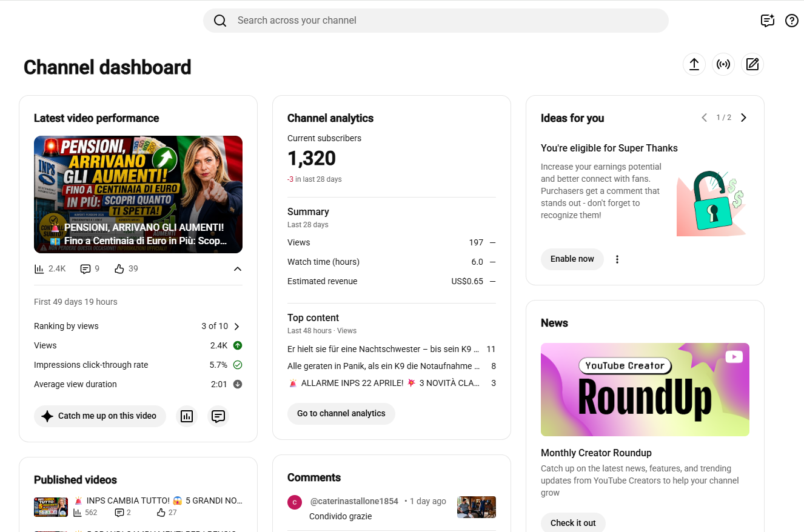Open the help question mark icon
The height and width of the screenshot is (532, 804).
[x=792, y=21]
